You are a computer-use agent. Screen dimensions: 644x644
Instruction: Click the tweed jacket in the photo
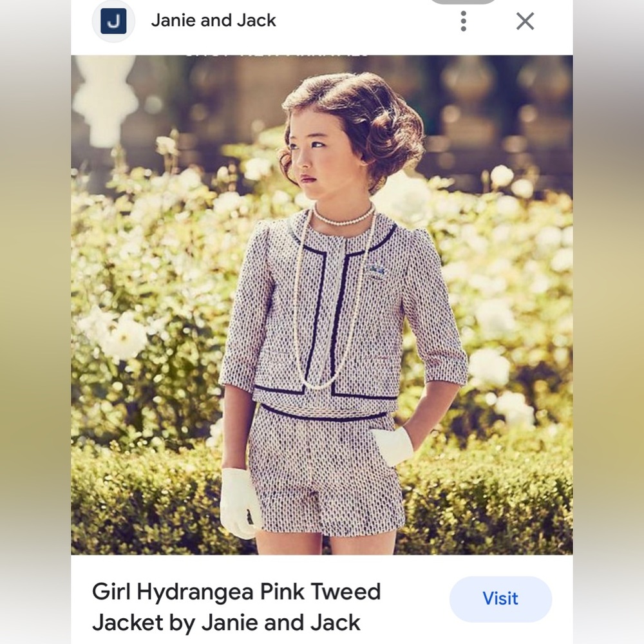click(386, 309)
